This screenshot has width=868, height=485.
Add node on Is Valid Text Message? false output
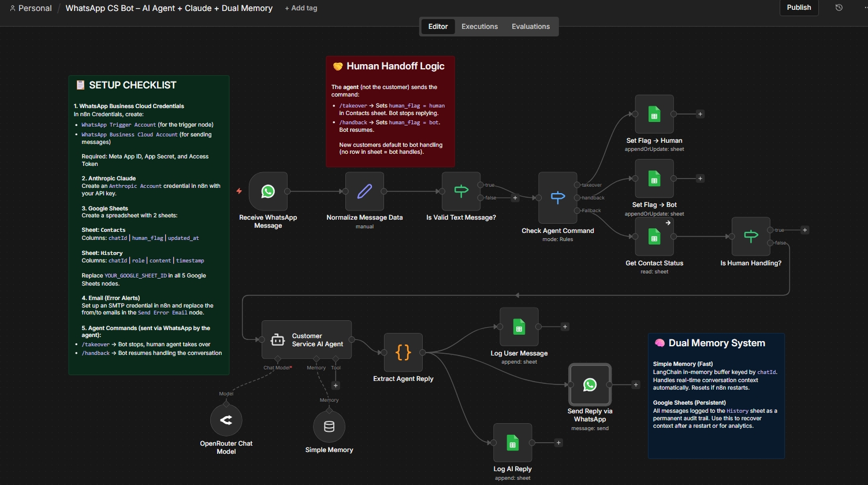point(515,198)
